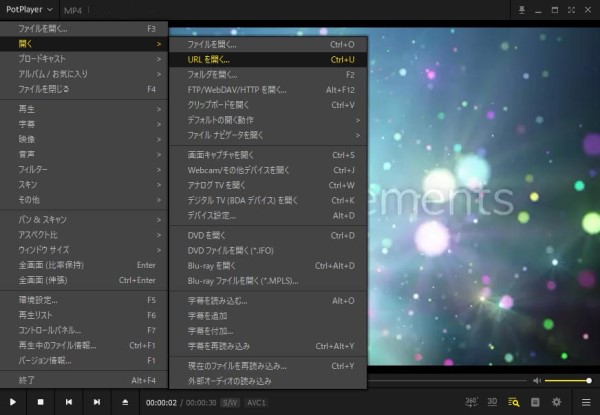Expand ファイル ナビゲータを開く submenu
600x415 pixels.
[x=268, y=135]
